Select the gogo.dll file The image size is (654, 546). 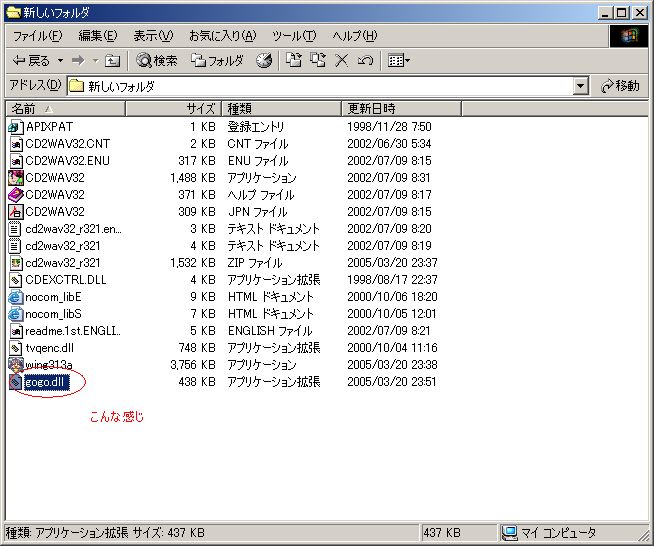pyautogui.click(x=46, y=382)
